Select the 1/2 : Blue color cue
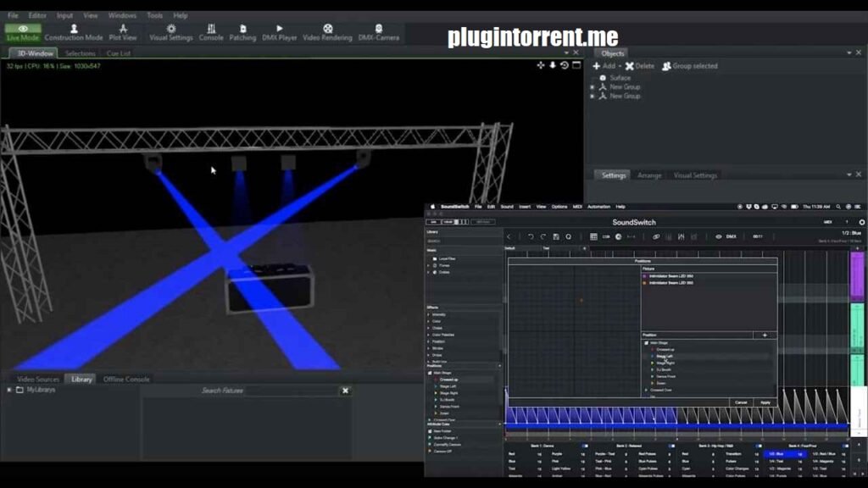 pyautogui.click(x=784, y=454)
